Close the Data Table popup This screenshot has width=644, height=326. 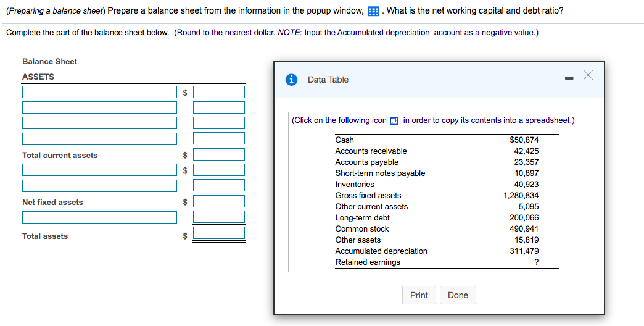pyautogui.click(x=588, y=75)
